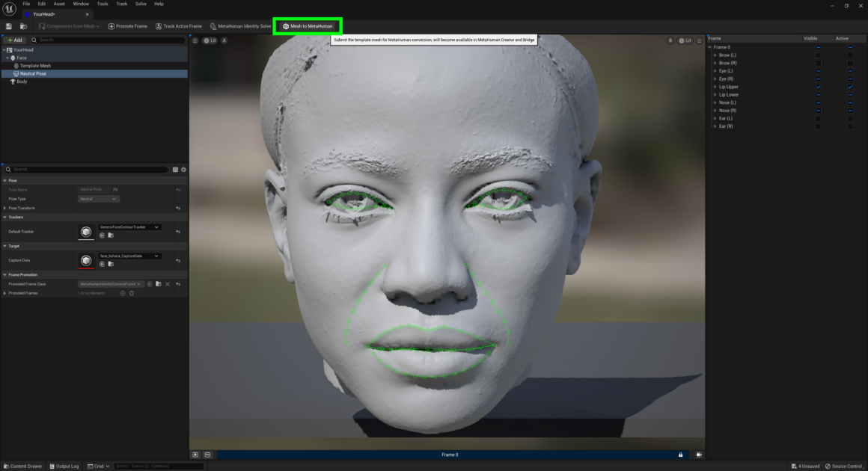The height and width of the screenshot is (471, 868).
Task: Open the Details panel settings gear
Action: click(184, 170)
